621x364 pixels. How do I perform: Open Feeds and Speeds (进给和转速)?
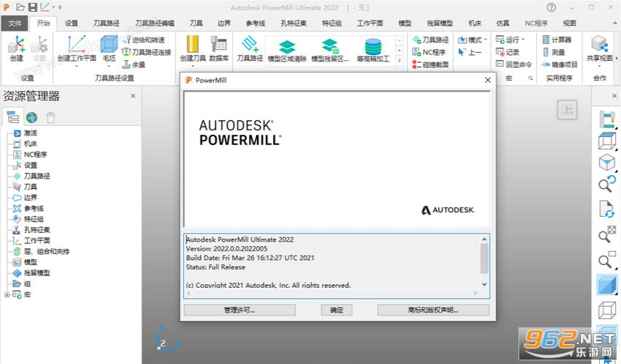[144, 40]
